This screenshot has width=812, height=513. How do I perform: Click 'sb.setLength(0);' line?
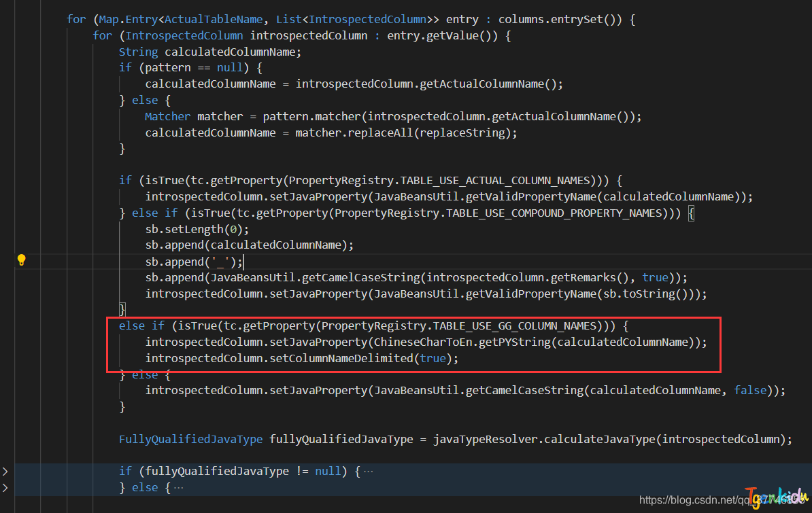coord(197,230)
